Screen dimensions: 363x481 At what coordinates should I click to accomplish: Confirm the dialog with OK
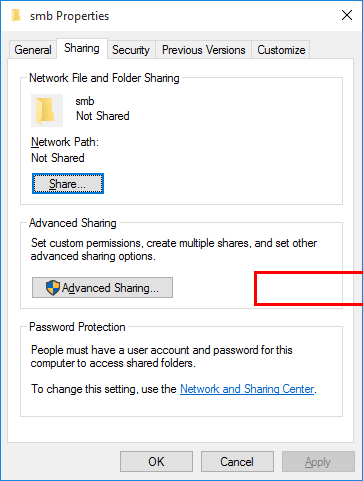156,462
